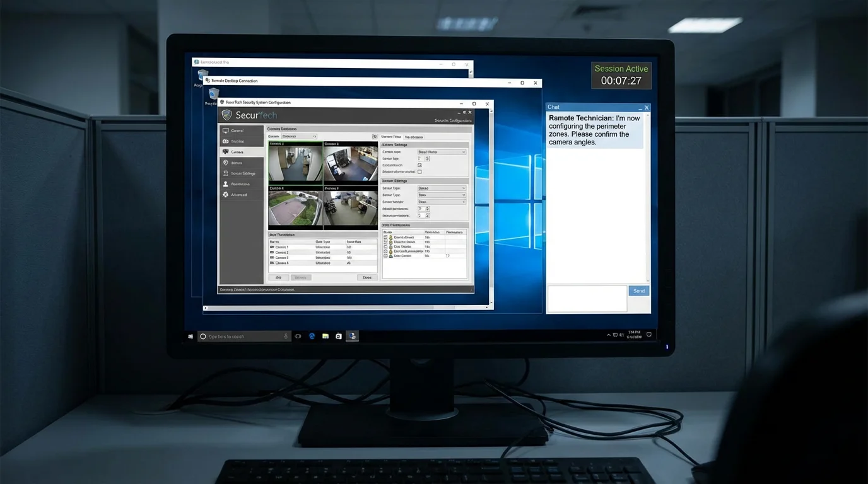Click the monitor icon in SecurTech sidebar
The image size is (868, 484).
[226, 130]
